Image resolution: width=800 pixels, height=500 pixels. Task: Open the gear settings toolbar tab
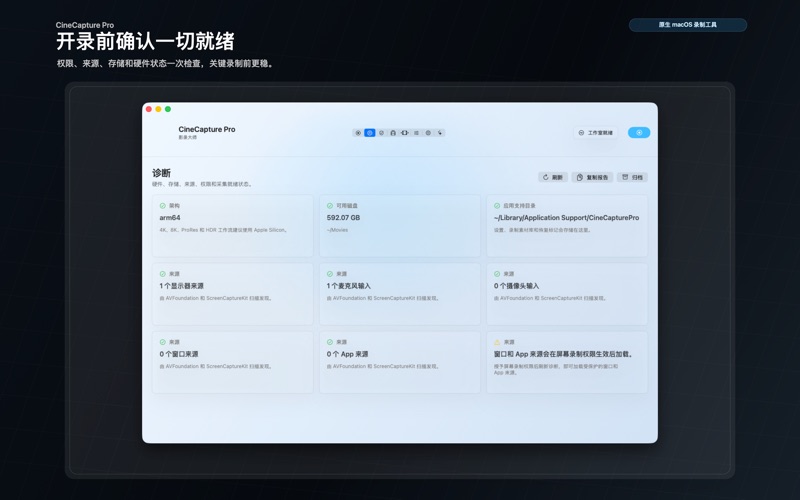(428, 133)
